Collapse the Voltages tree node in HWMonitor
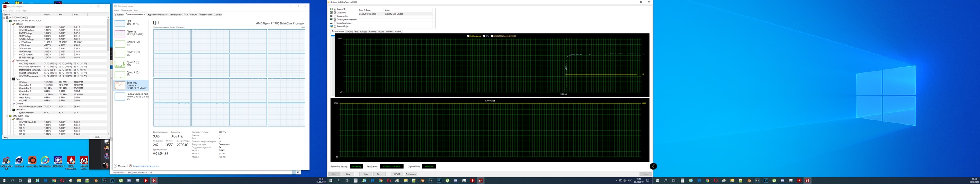Image resolution: width=980 pixels, height=184 pixels. [10, 24]
